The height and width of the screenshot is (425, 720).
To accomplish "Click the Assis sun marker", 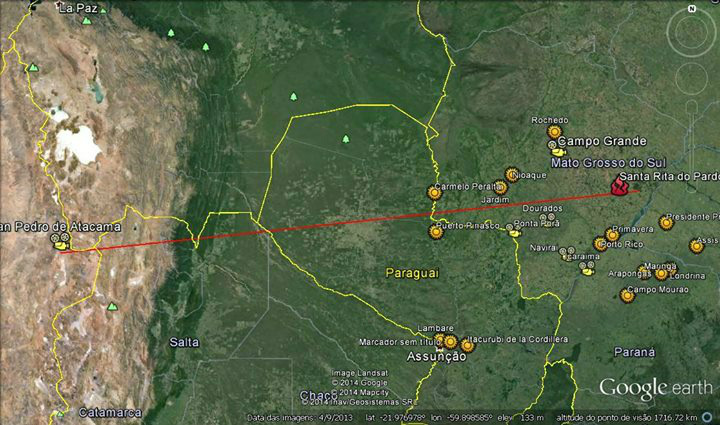I will coord(697,246).
